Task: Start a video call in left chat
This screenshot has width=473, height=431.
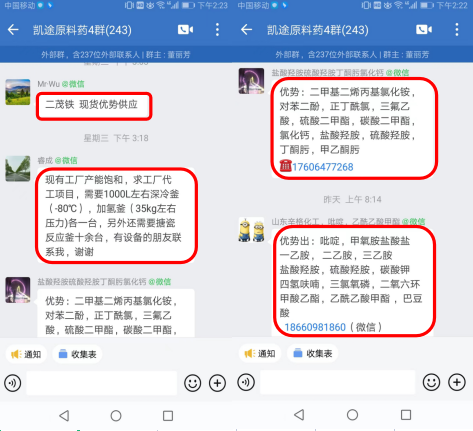Action: [186, 30]
